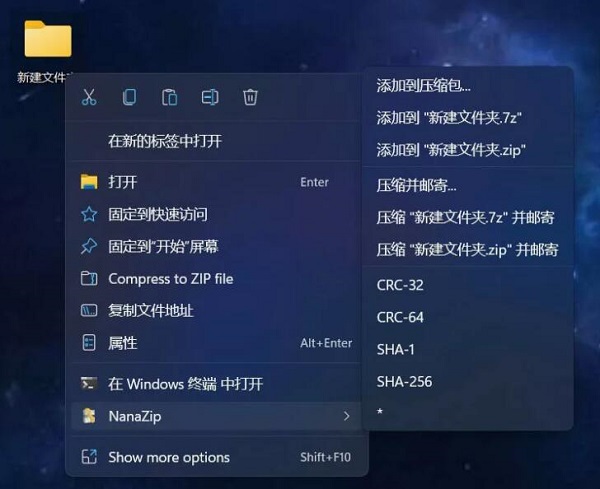Click 添加到压缩包... in NanaZip submenu
600x489 pixels.
pos(423,86)
